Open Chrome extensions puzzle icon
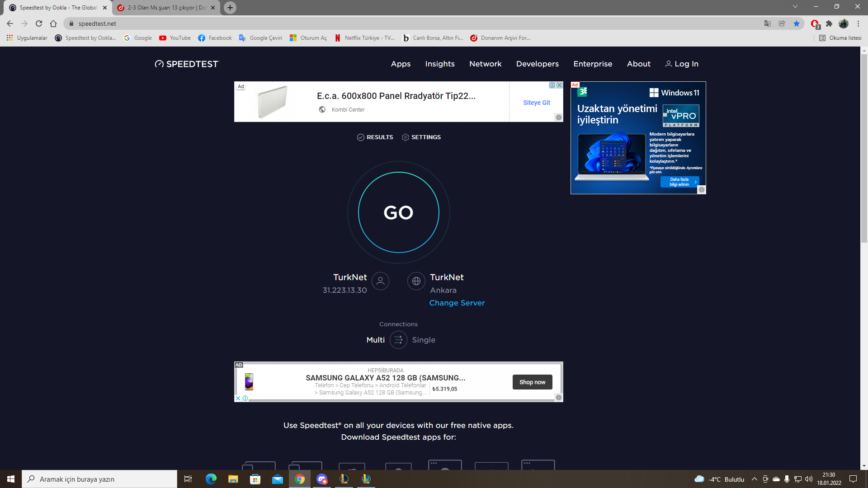 829,23
